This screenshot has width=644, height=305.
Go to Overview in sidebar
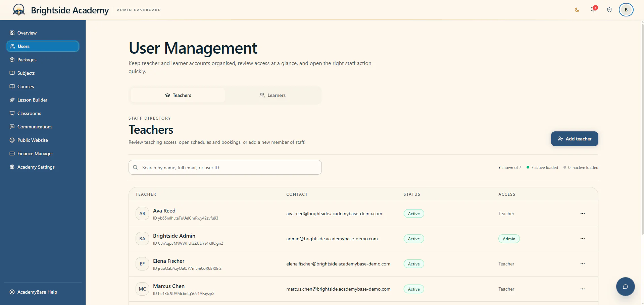[43, 33]
